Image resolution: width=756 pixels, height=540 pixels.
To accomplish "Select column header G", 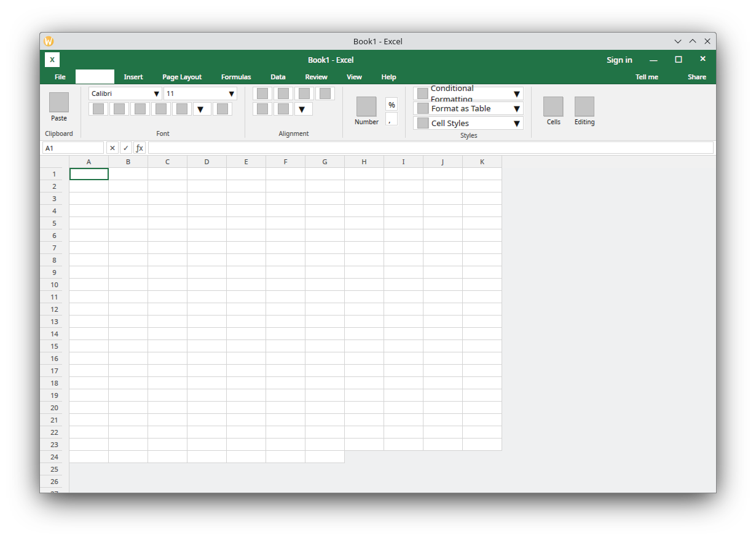I will pos(325,162).
